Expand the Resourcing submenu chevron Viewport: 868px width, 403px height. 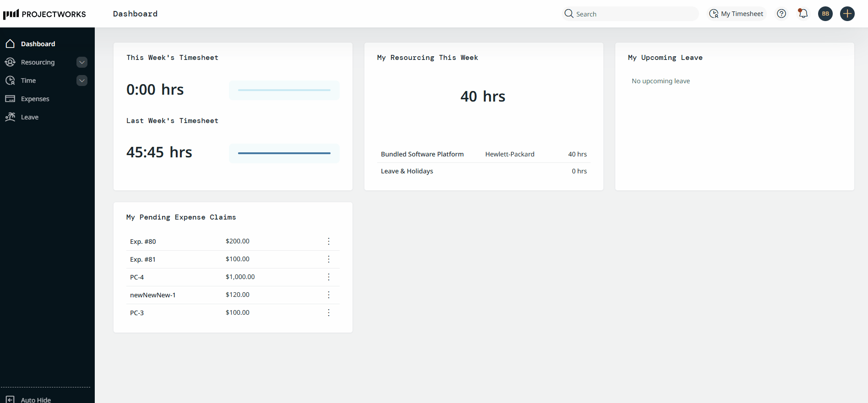point(82,62)
